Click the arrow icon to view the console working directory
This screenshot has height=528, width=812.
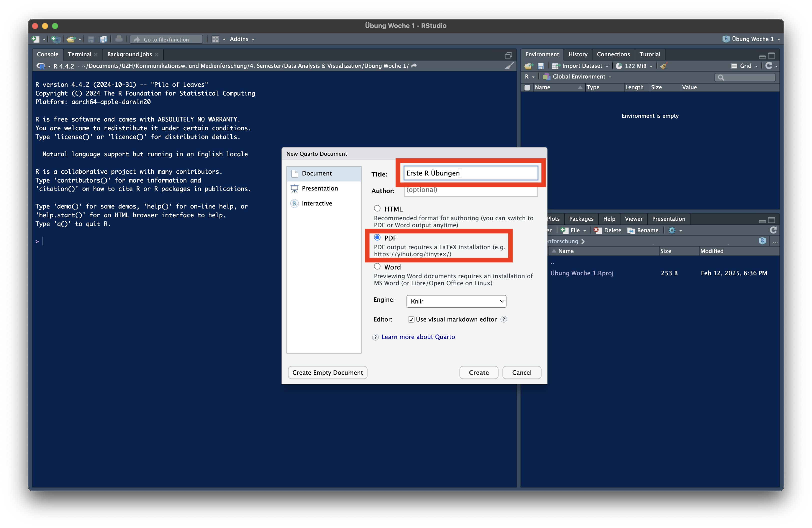(414, 65)
